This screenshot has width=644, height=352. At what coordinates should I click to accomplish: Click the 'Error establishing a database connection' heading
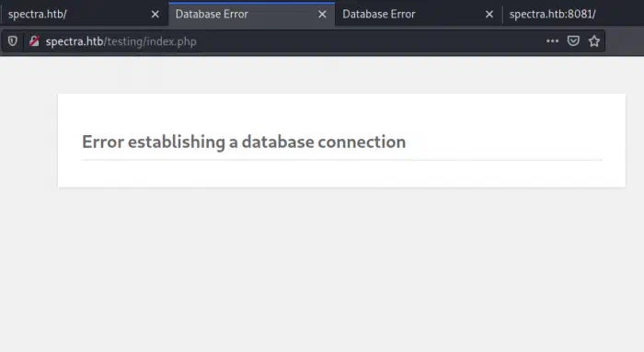point(244,142)
